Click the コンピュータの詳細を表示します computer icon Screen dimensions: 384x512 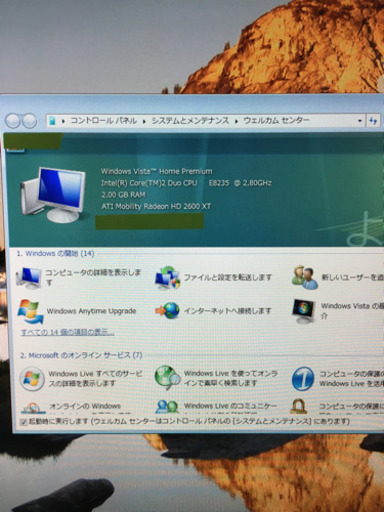(29, 278)
